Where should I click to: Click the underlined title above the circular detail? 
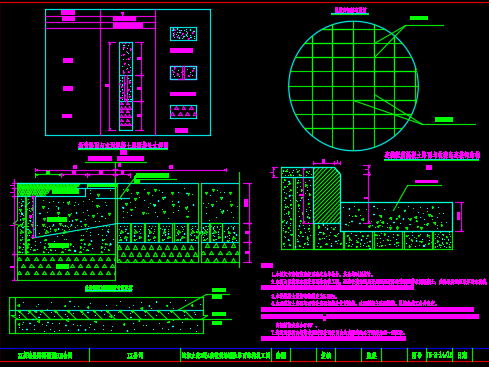pyautogui.click(x=350, y=11)
